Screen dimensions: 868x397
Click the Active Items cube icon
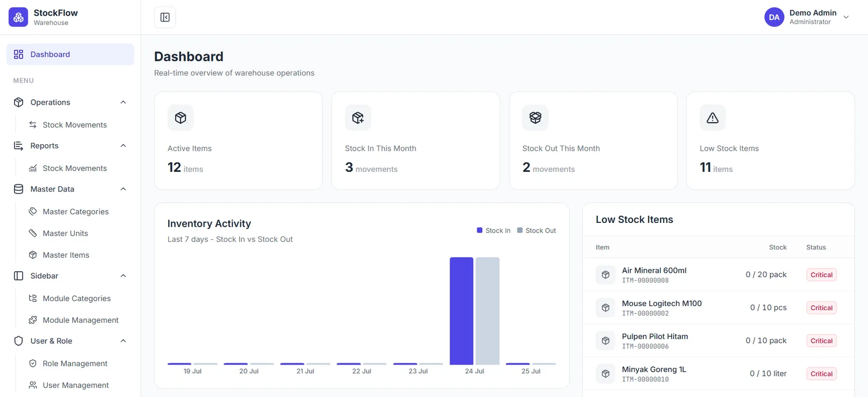(x=181, y=118)
